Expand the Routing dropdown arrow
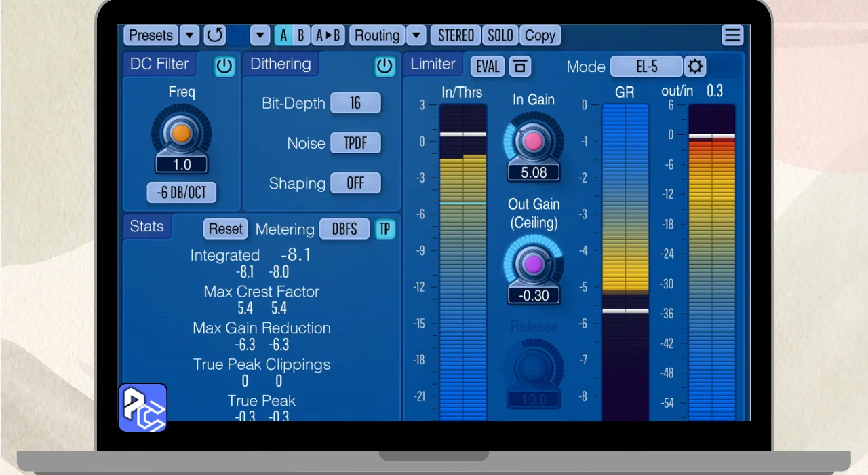This screenshot has height=475, width=868. coord(416,35)
